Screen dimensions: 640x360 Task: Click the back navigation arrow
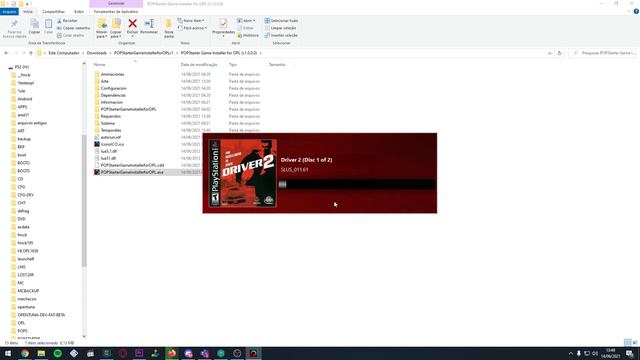pos(6,53)
